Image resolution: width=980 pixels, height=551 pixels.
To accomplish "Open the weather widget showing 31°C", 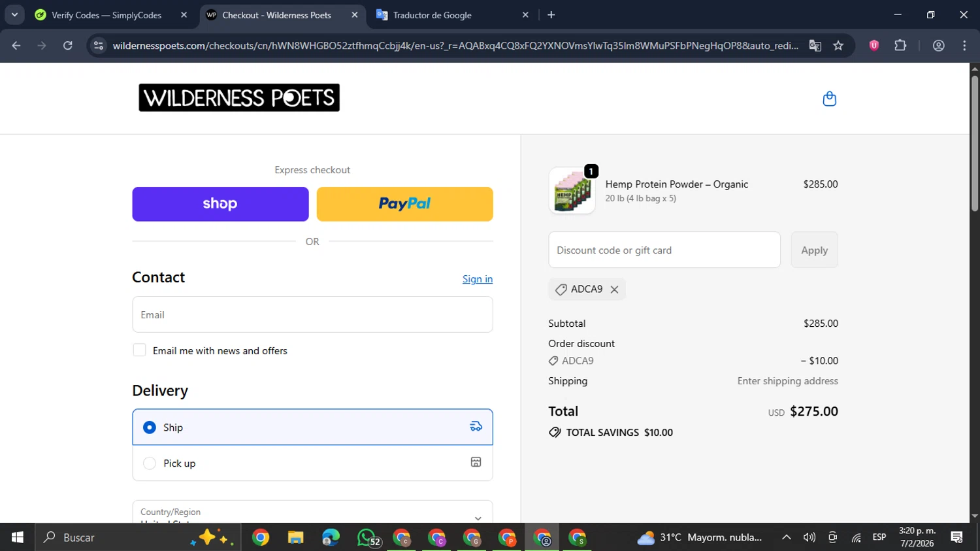I will point(700,537).
